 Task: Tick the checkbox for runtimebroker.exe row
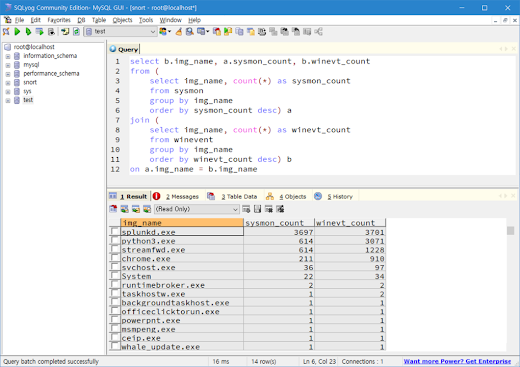pos(115,285)
